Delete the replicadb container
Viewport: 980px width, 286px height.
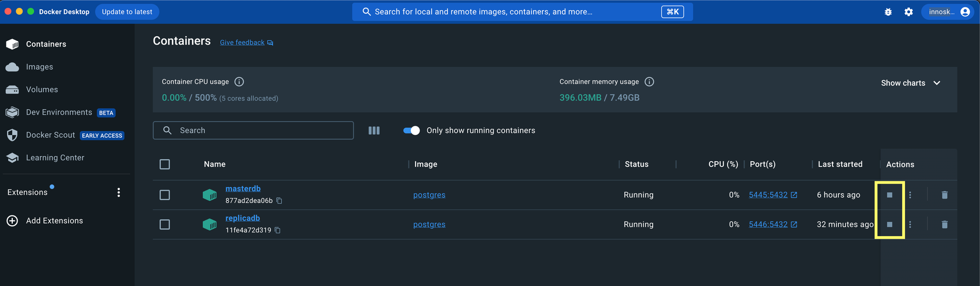944,224
